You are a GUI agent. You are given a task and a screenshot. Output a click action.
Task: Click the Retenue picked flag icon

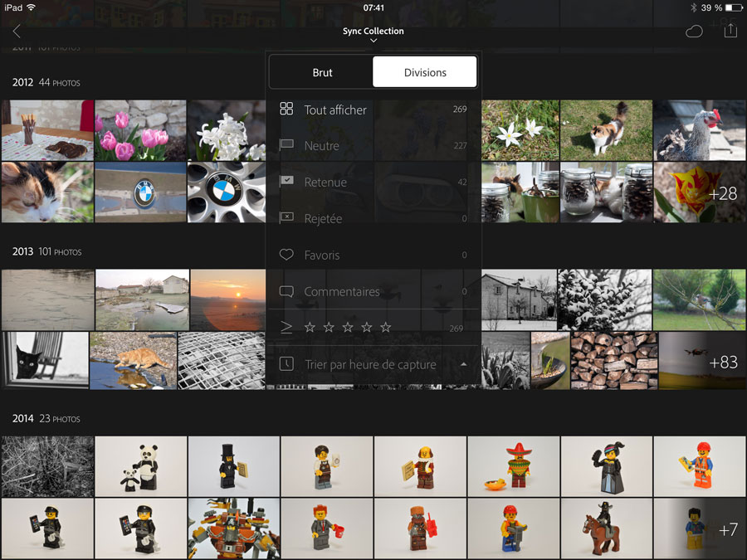[286, 181]
